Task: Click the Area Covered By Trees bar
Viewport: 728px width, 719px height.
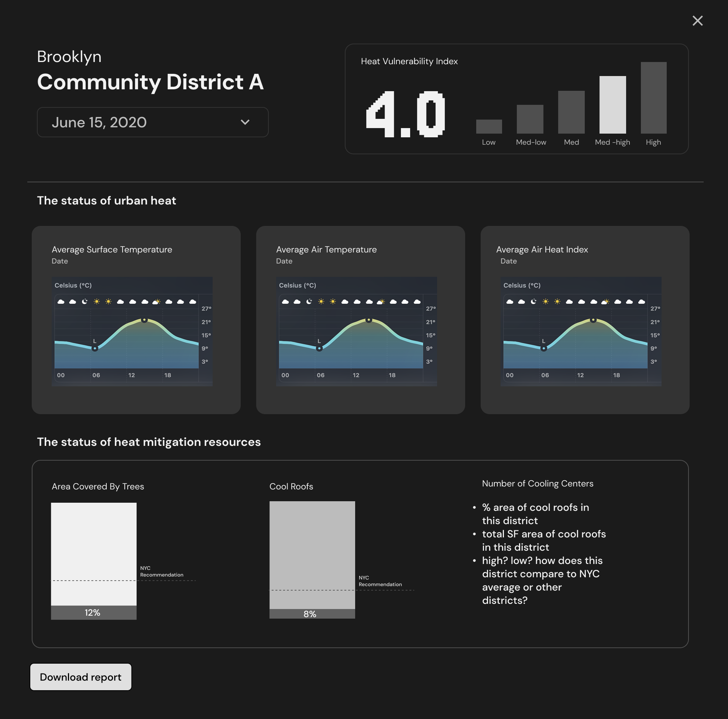Action: tap(94, 561)
